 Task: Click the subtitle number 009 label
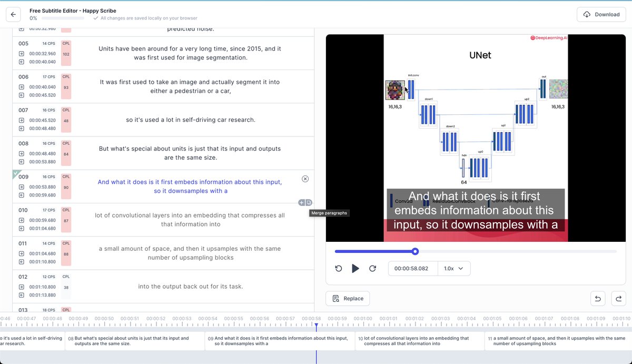[23, 177]
